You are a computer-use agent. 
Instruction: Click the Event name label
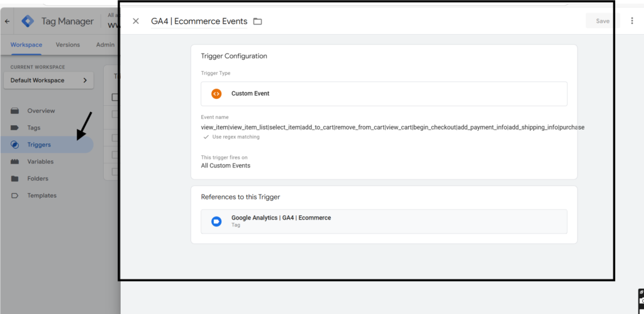[215, 117]
